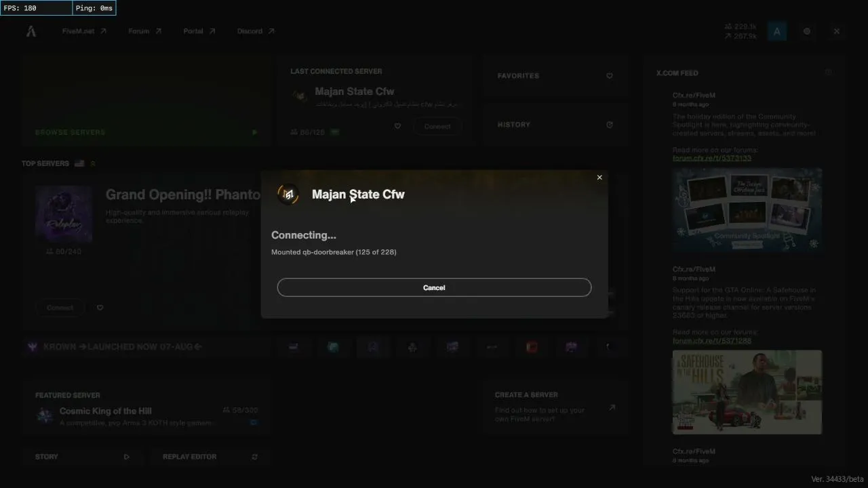Viewport: 868px width, 488px height.
Task: Select the KROWN launched now server banner
Action: pyautogui.click(x=146, y=347)
